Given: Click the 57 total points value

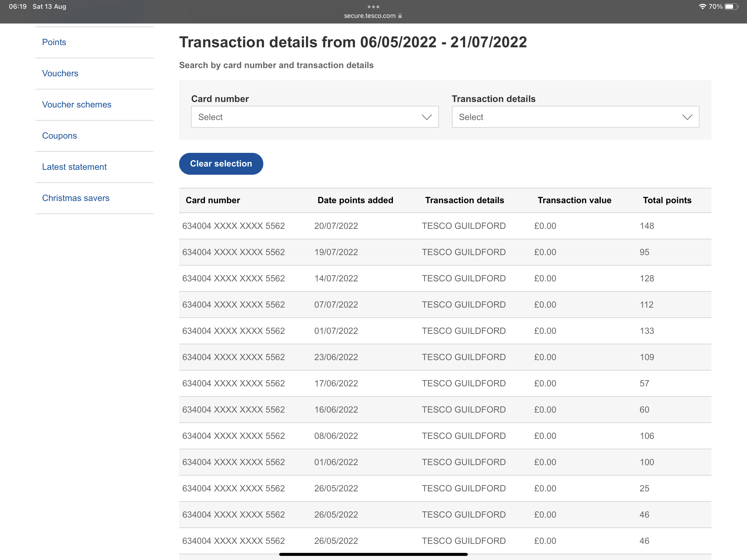Looking at the screenshot, I should click(x=644, y=383).
